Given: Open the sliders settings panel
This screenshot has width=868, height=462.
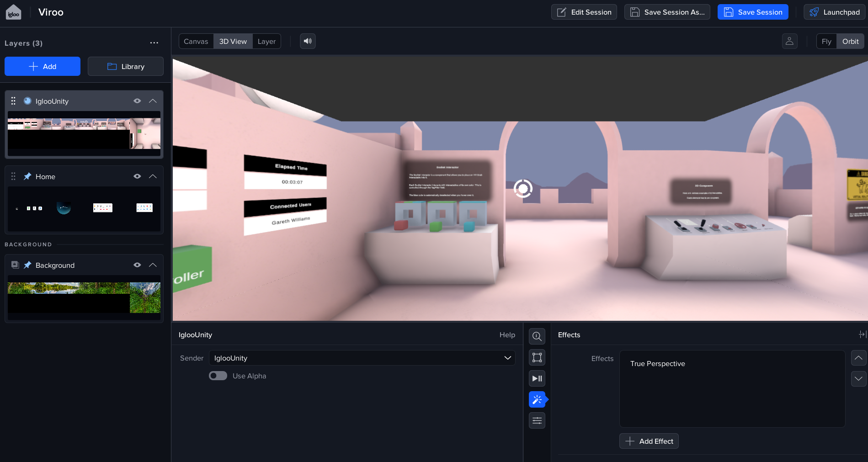Looking at the screenshot, I should (x=537, y=420).
